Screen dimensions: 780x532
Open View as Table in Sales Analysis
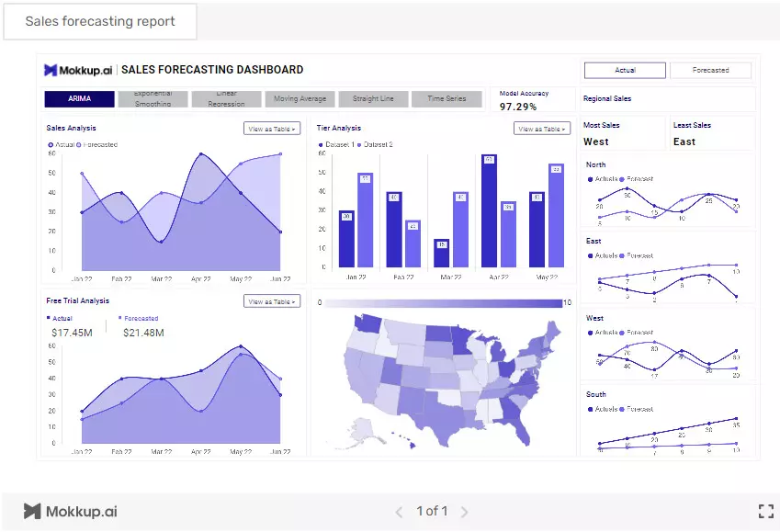tap(271, 129)
